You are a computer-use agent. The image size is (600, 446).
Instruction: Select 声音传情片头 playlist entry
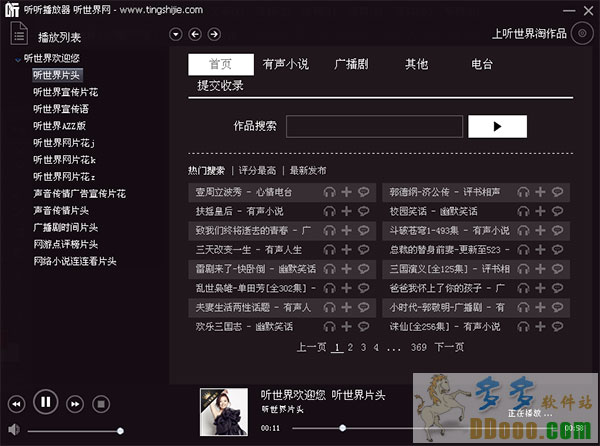click(61, 210)
